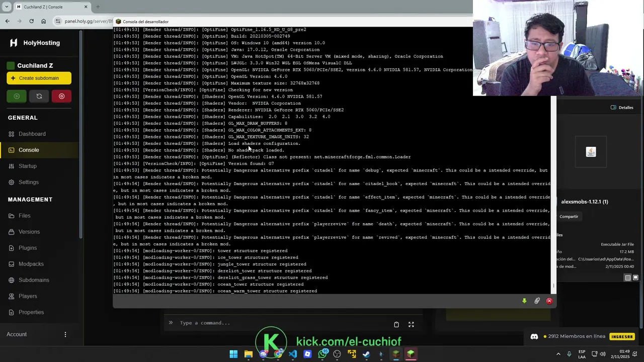Select Console in the sidebar
Screen dimensions: 644x362
[x=29, y=150]
